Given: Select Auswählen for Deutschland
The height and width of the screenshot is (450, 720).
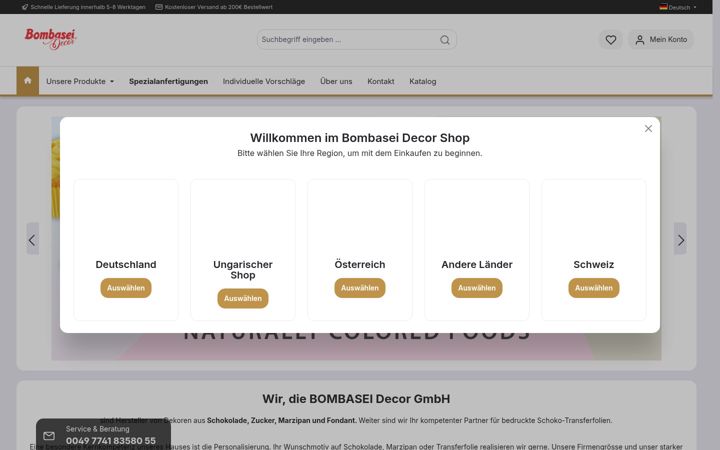Looking at the screenshot, I should coord(126,288).
